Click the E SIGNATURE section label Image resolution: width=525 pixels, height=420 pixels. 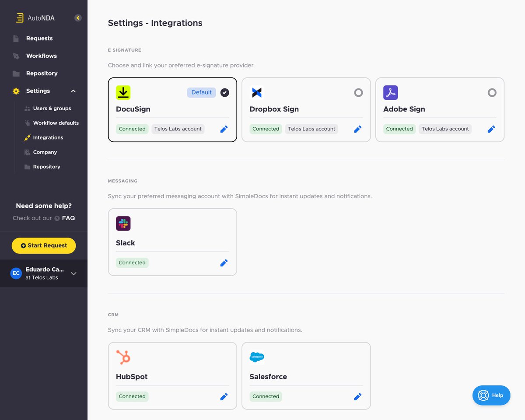click(x=125, y=50)
